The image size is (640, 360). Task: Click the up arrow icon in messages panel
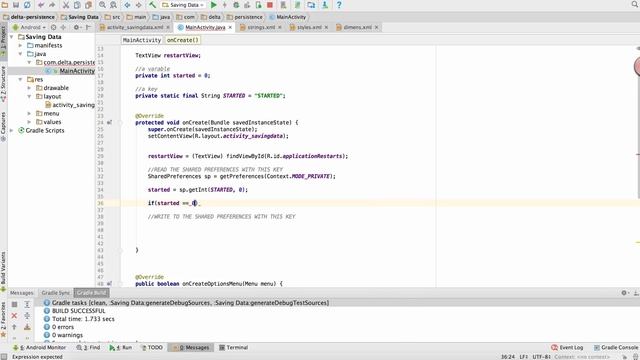tap(14, 327)
